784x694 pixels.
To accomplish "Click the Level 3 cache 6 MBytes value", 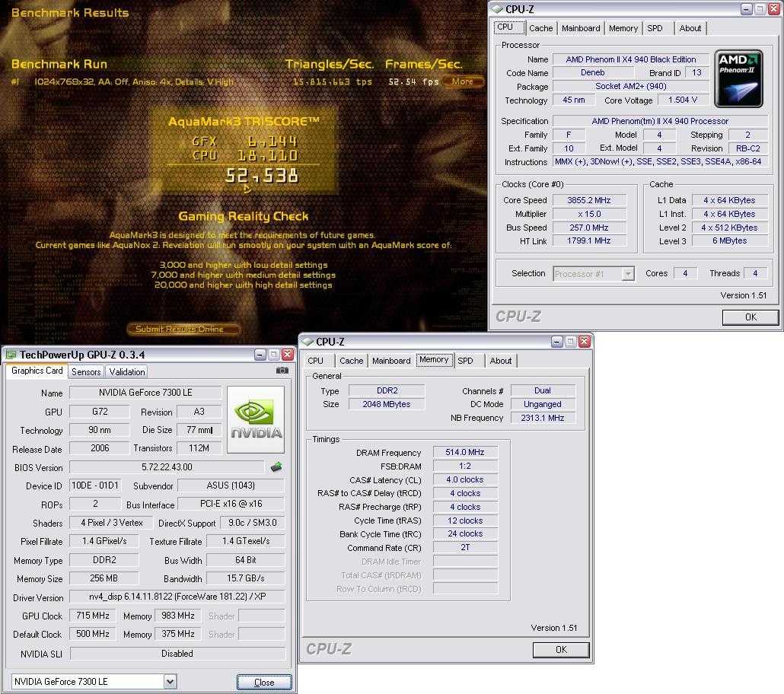I will coord(729,241).
